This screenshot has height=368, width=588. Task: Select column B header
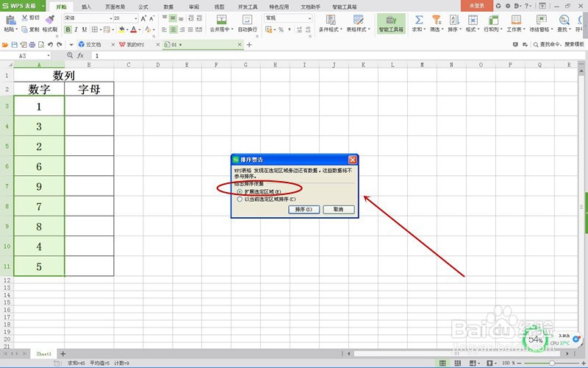[89, 65]
